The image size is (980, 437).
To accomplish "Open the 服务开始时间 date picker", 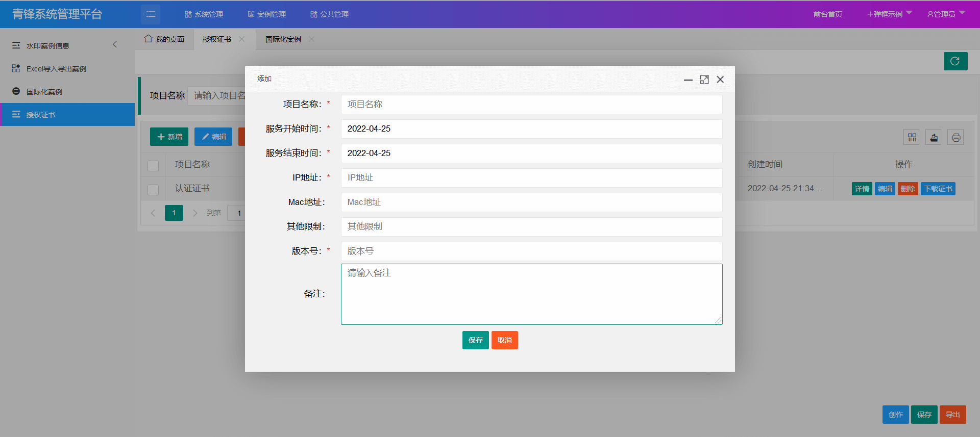I will pos(532,129).
